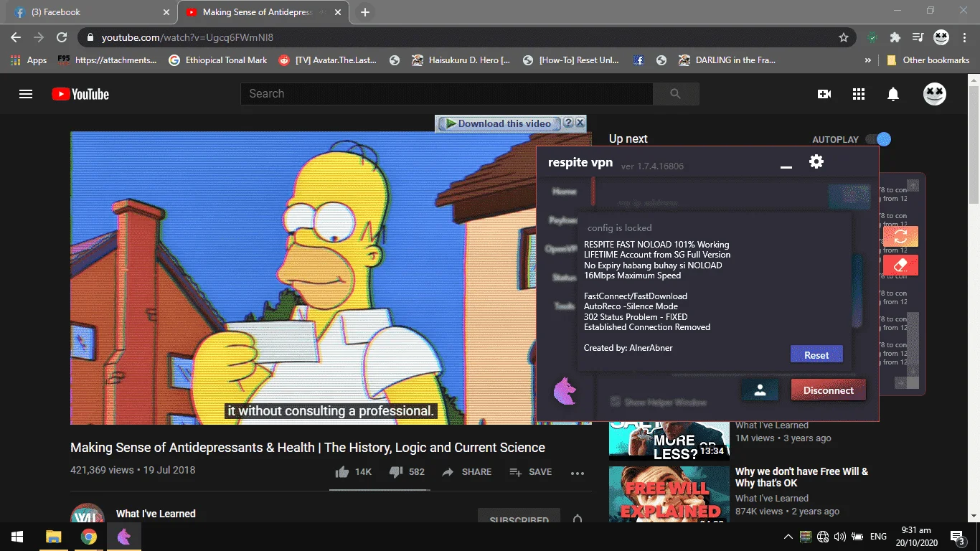Click the Download this video button

coord(499,123)
